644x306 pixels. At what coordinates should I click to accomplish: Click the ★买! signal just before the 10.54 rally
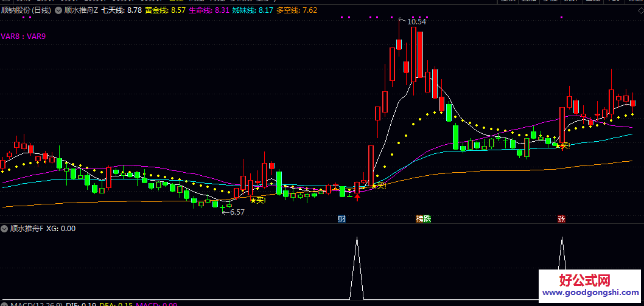(379, 186)
